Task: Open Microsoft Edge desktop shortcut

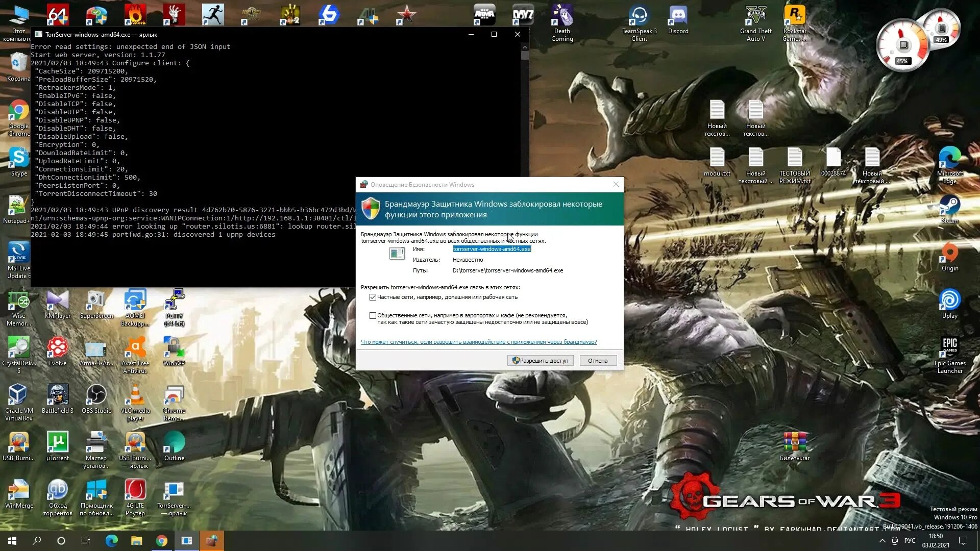Action: [x=950, y=165]
